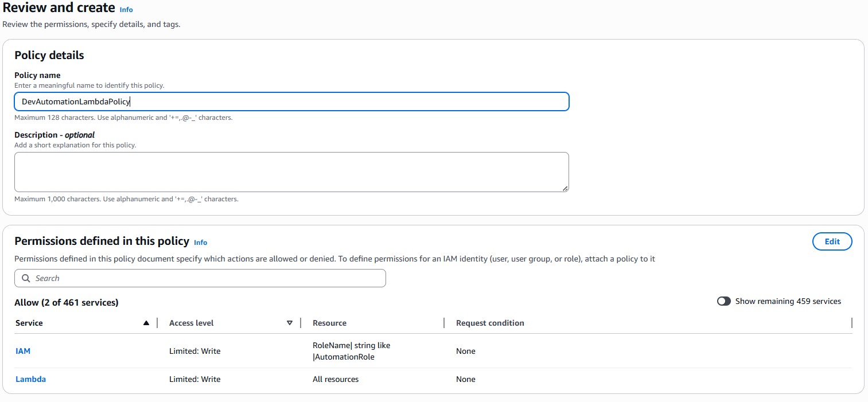Open Info beside Permissions defined in this policy
Viewport: 868px width, 402px height.
coord(200,243)
